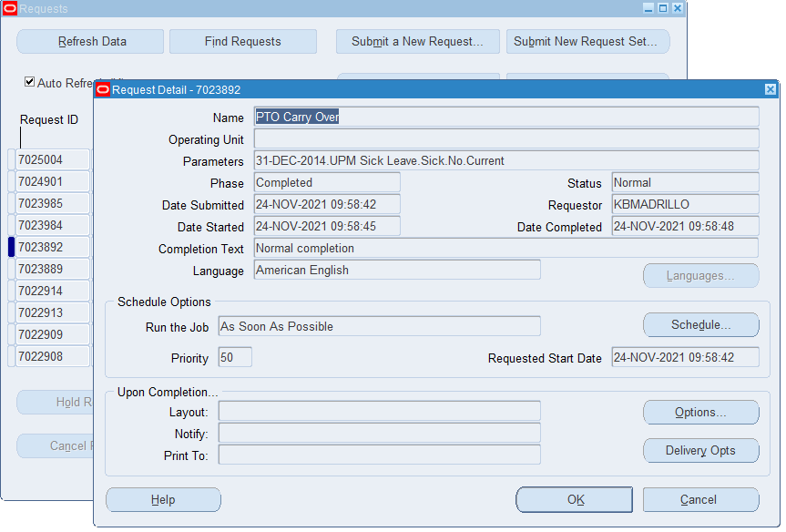
Task: Open the Languages dialog
Action: tap(700, 275)
